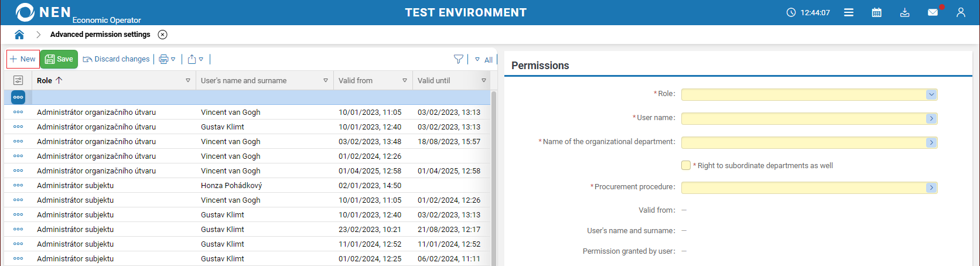Open row menu for row valid from 23/02/2023, 10:21
The height and width of the screenshot is (266, 980).
pyautogui.click(x=18, y=229)
